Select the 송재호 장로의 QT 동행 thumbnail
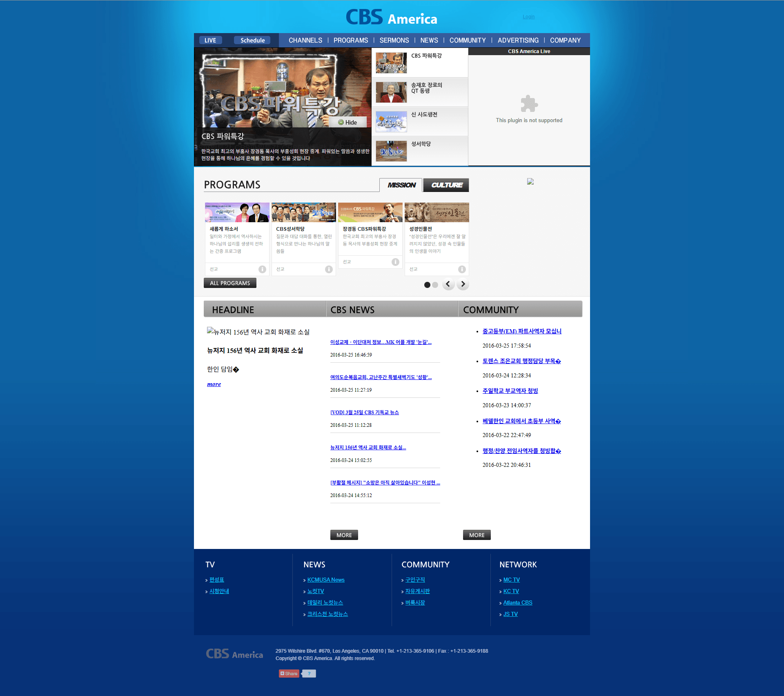This screenshot has height=696, width=784. 391,92
